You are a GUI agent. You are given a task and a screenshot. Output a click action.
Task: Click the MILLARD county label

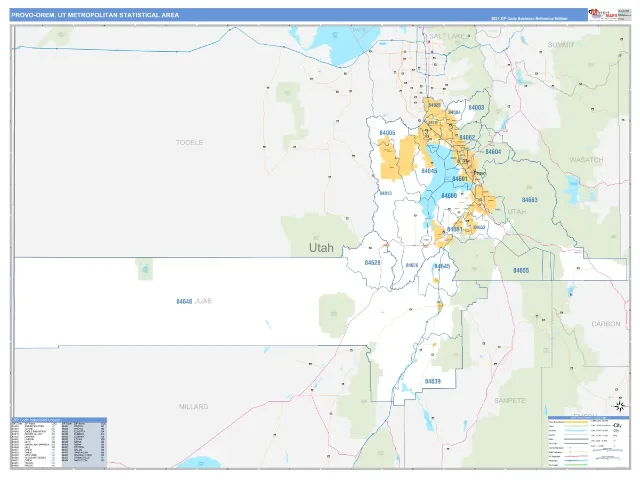(193, 407)
